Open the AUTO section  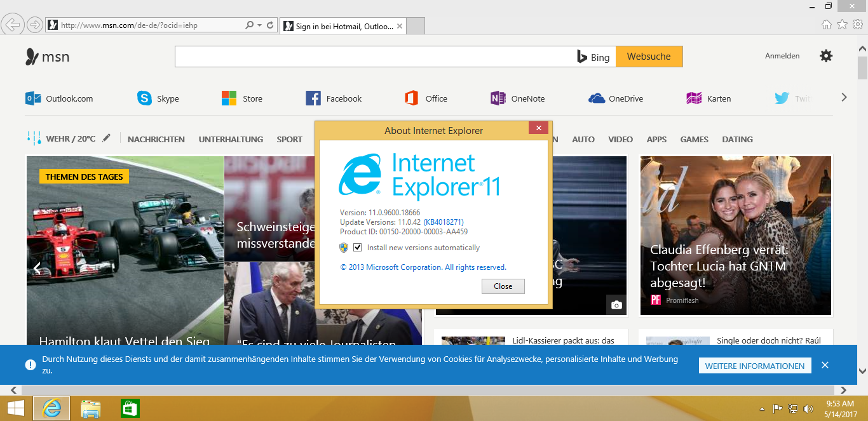583,139
